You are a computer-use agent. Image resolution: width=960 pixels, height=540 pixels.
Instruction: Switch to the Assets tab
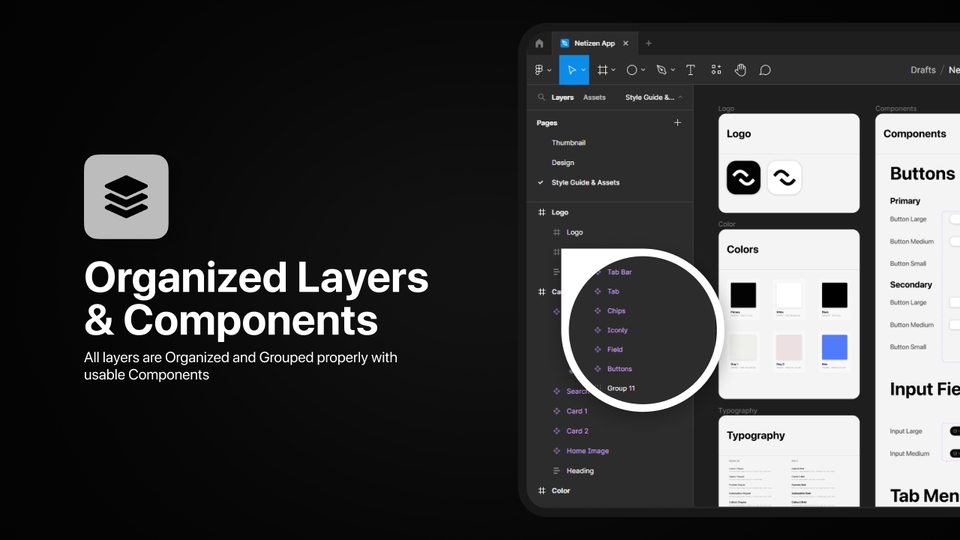[594, 97]
